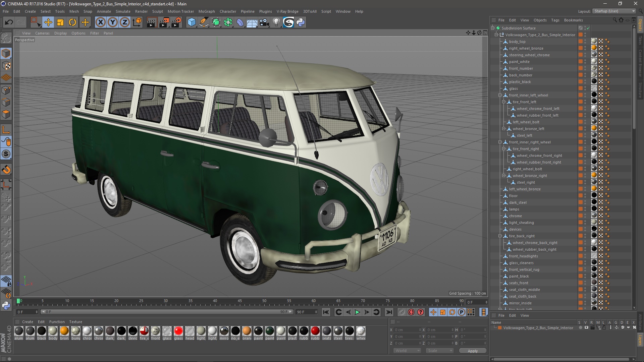644x362 pixels.
Task: Open the Scale mode dropdown
Action: [439, 351]
